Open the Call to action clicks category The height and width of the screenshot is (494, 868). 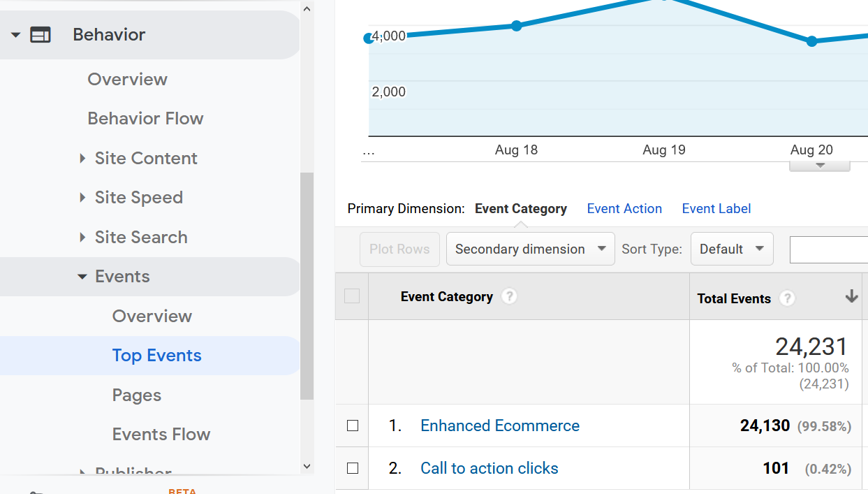tap(490, 468)
